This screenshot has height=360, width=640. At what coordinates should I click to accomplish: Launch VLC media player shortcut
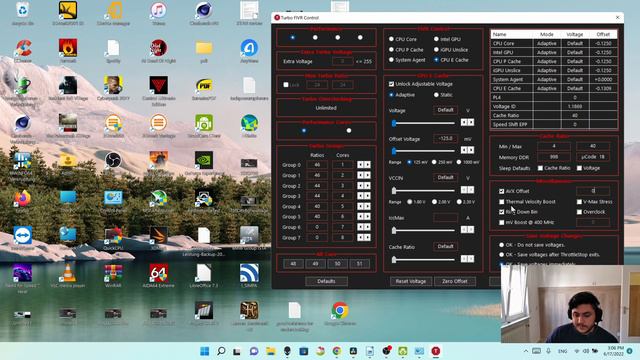point(68,273)
